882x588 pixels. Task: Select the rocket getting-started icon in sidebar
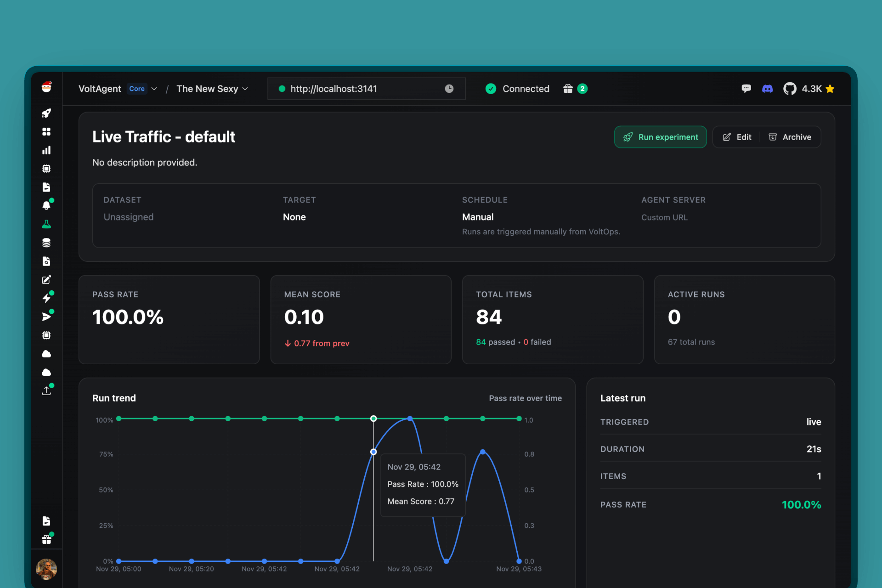[x=46, y=113]
